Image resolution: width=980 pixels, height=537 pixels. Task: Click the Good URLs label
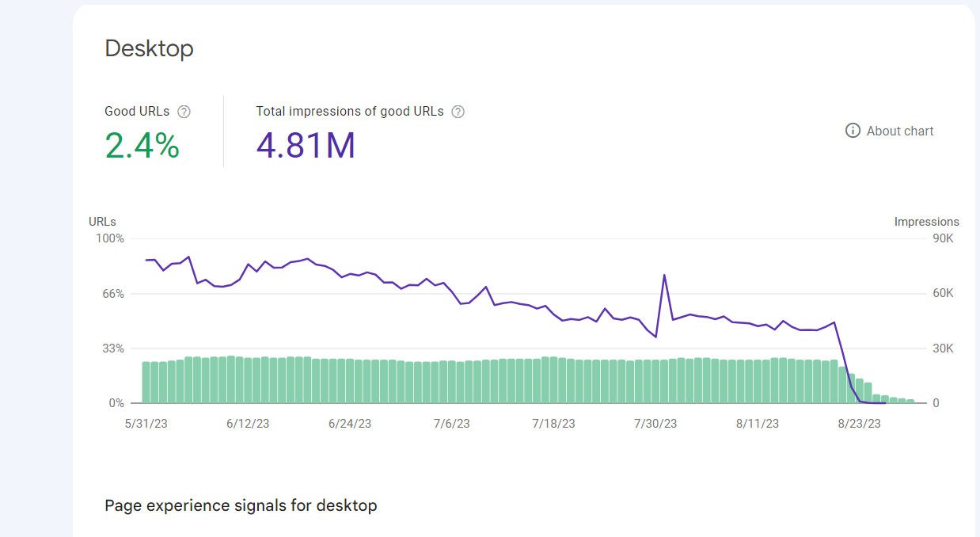point(137,112)
